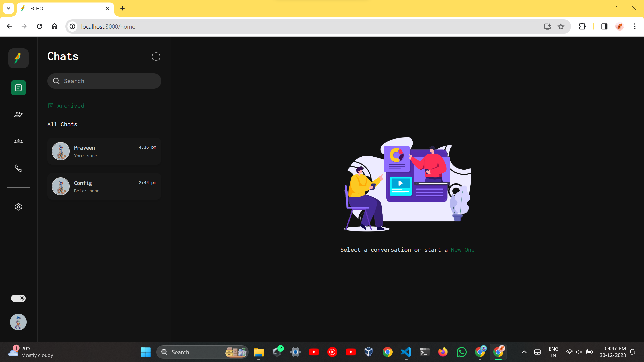Open the add friends icon

[x=18, y=115]
